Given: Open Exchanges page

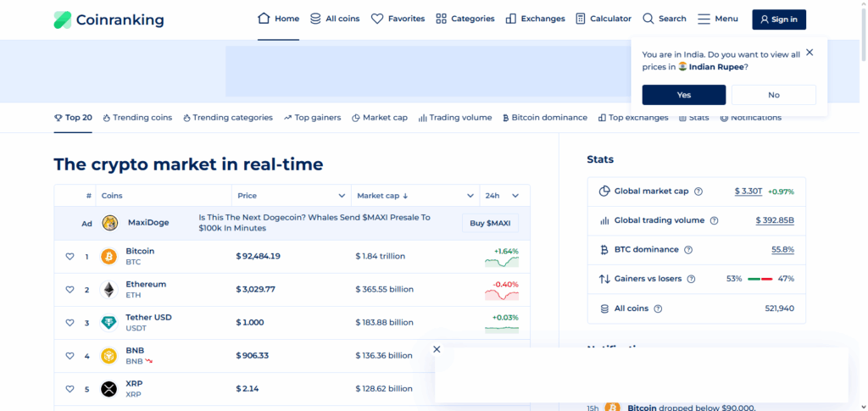Looking at the screenshot, I should [536, 19].
